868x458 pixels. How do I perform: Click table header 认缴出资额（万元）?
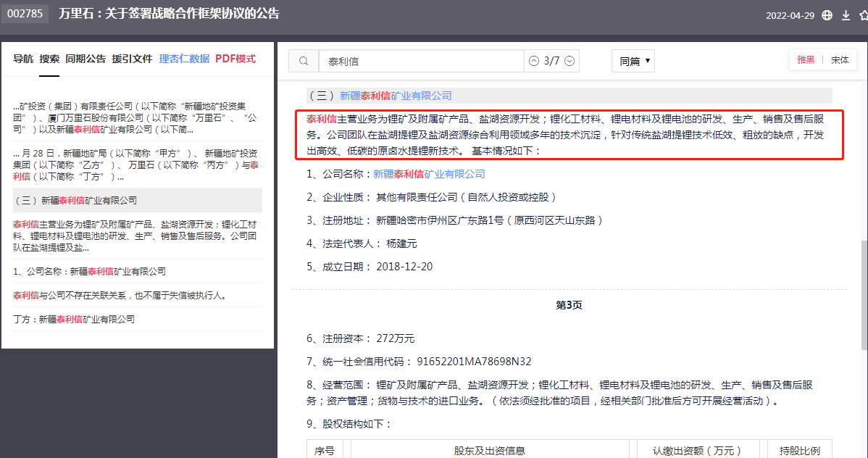click(696, 451)
